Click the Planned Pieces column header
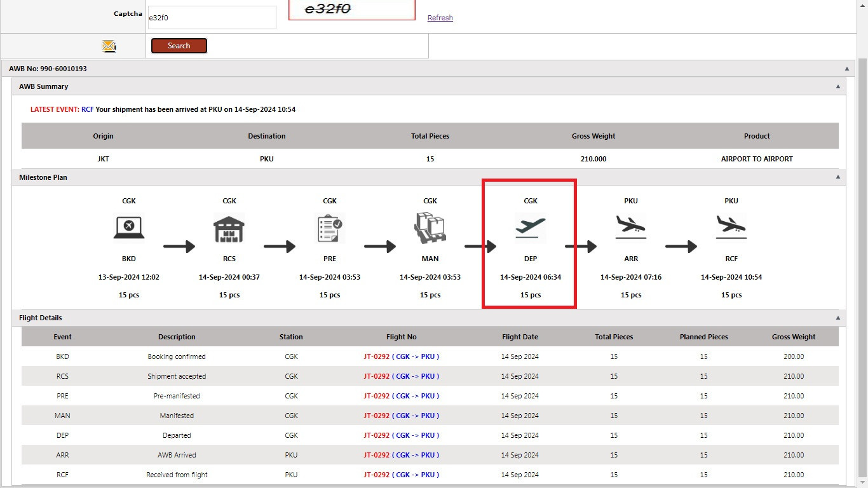The height and width of the screenshot is (488, 868). 704,337
